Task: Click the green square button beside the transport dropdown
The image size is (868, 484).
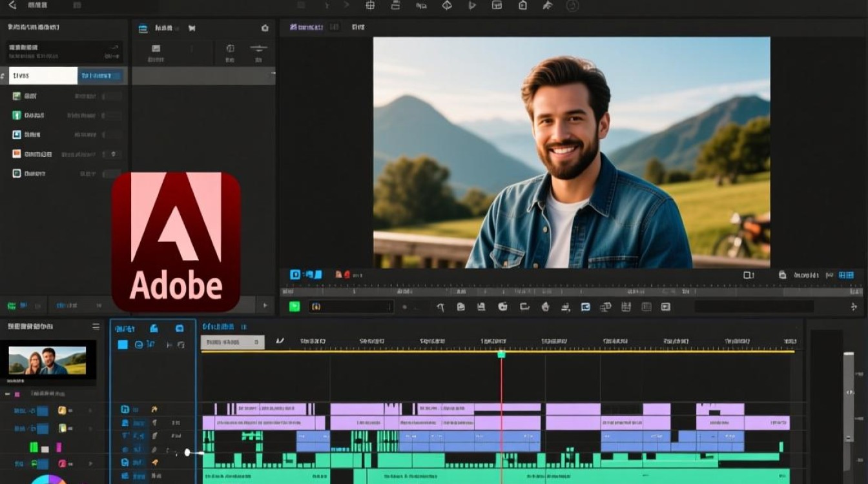Action: click(294, 307)
